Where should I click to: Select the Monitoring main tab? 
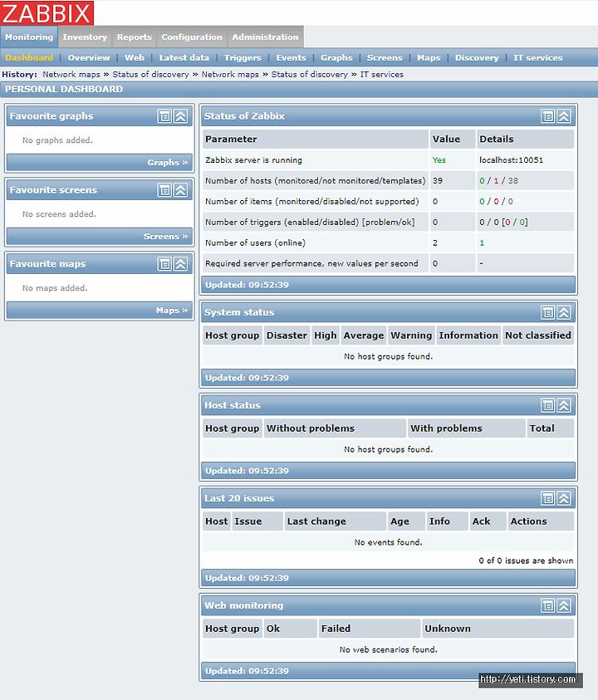tap(29, 37)
